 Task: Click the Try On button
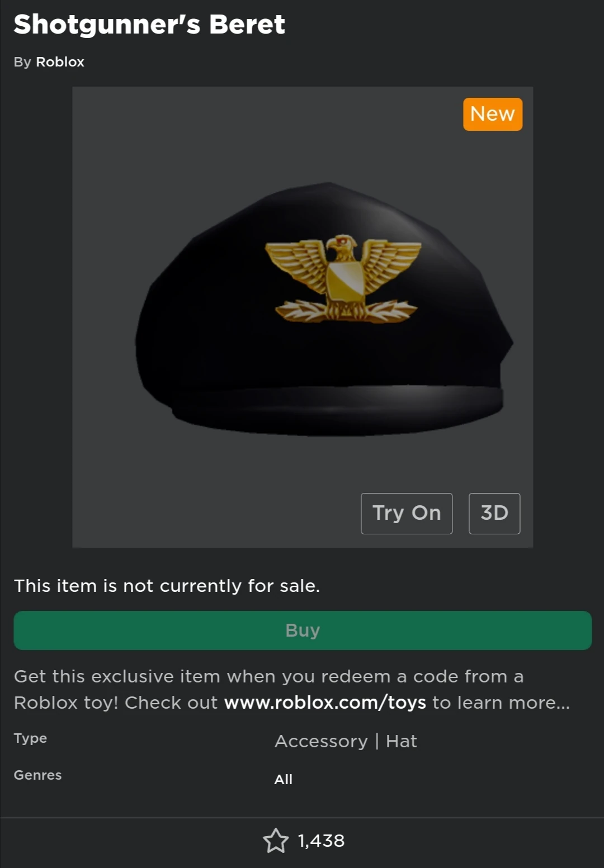pos(407,513)
